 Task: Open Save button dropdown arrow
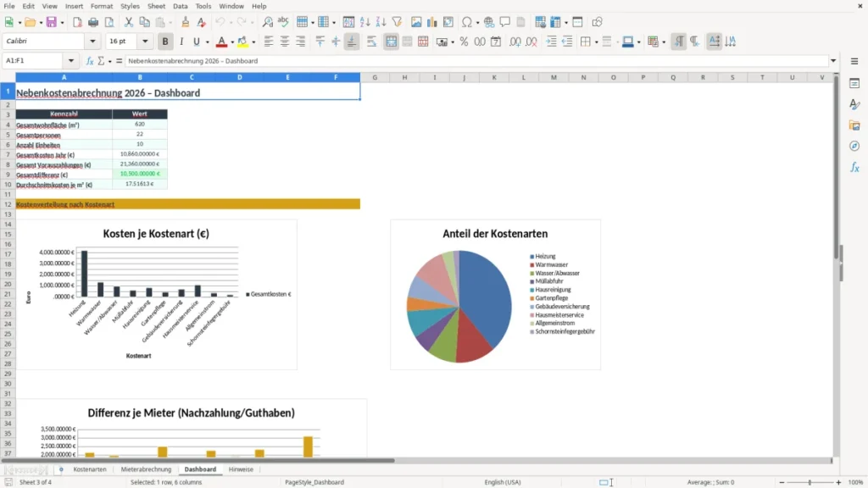point(62,23)
